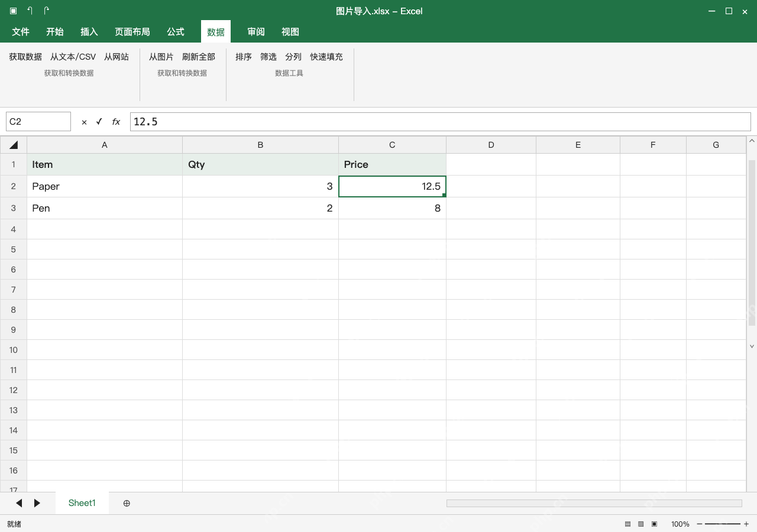This screenshot has width=757, height=532.
Task: Select cell A2 containing Paper
Action: [105, 186]
